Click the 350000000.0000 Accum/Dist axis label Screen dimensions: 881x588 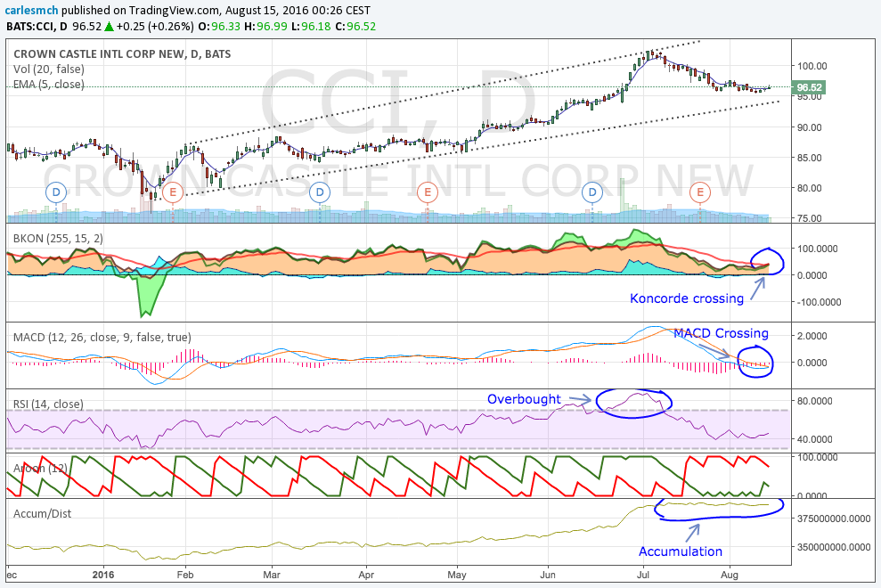834,546
